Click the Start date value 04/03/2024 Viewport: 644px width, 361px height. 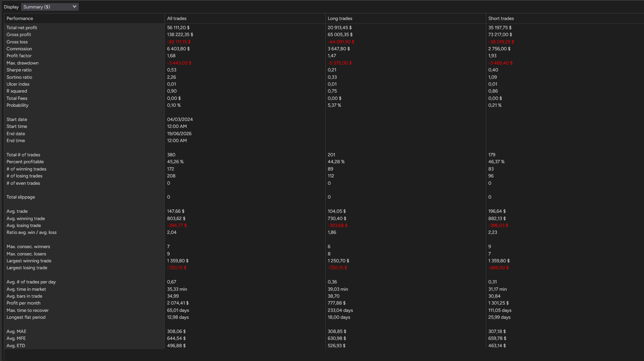(180, 119)
